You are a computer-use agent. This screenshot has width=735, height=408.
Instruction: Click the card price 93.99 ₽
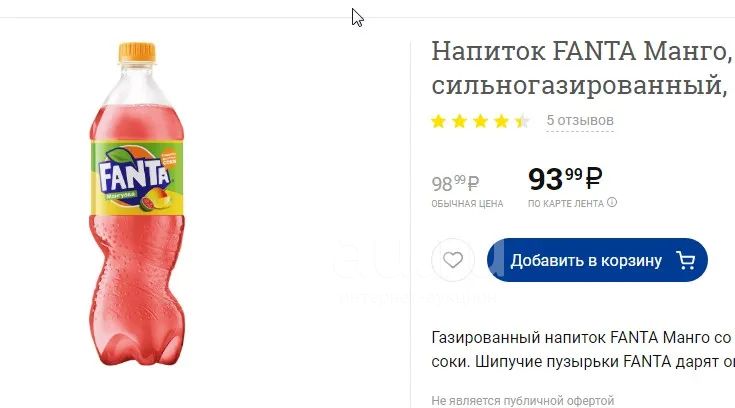tap(565, 179)
